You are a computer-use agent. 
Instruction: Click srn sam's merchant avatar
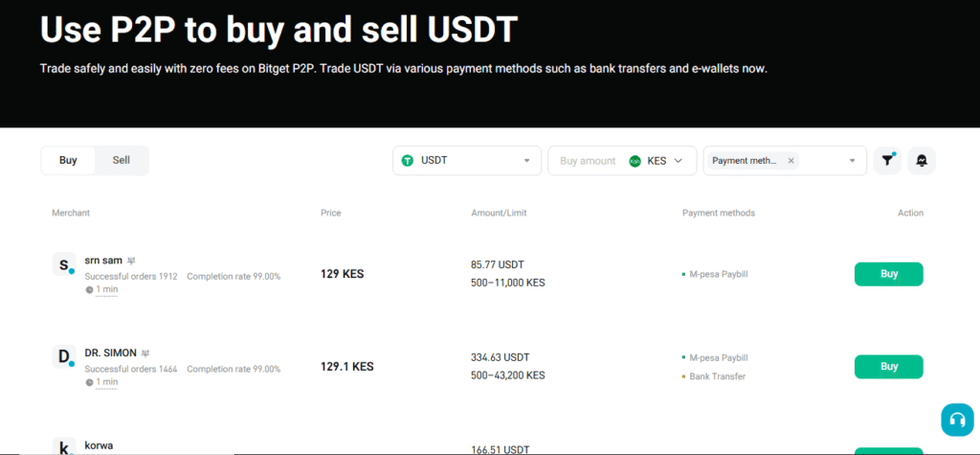coord(63,264)
